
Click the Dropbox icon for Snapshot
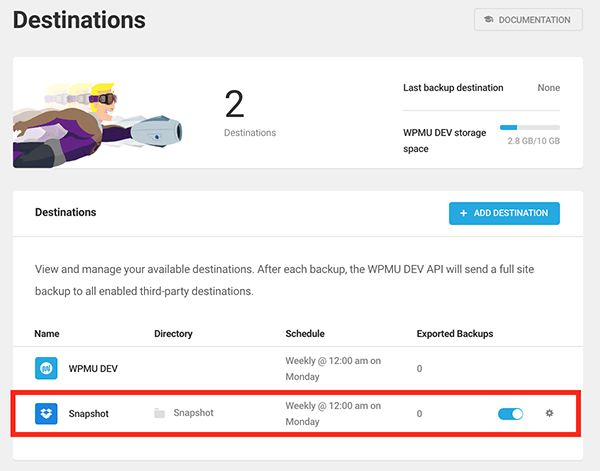(46, 413)
